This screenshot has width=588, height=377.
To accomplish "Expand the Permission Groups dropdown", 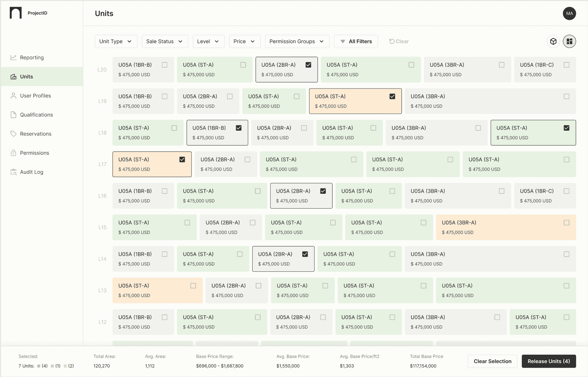I will (297, 41).
